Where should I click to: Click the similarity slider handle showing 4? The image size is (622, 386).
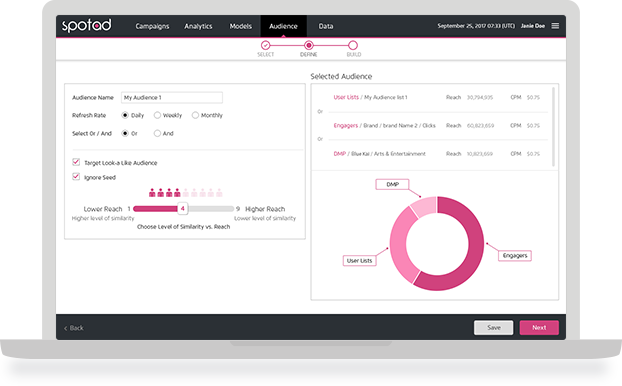tap(182, 209)
